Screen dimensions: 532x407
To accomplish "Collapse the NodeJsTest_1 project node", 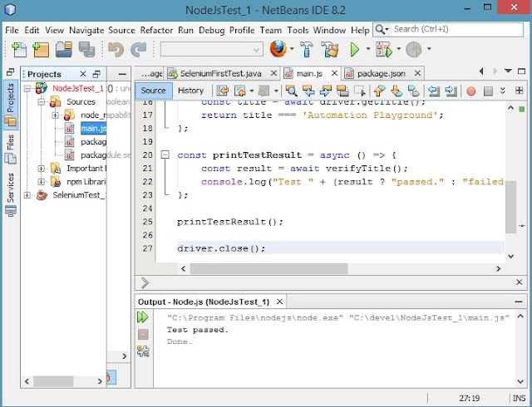I will [x=27, y=89].
